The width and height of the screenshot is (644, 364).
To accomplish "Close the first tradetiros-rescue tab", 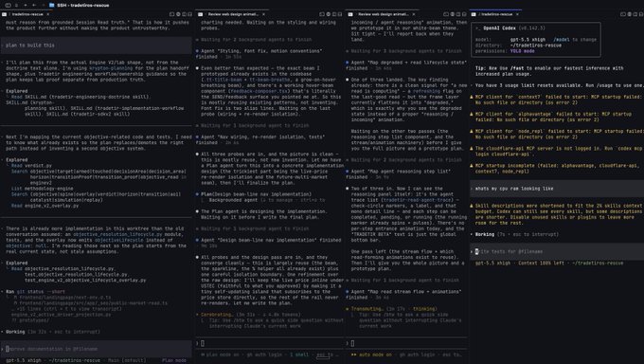I will click(x=48, y=14).
